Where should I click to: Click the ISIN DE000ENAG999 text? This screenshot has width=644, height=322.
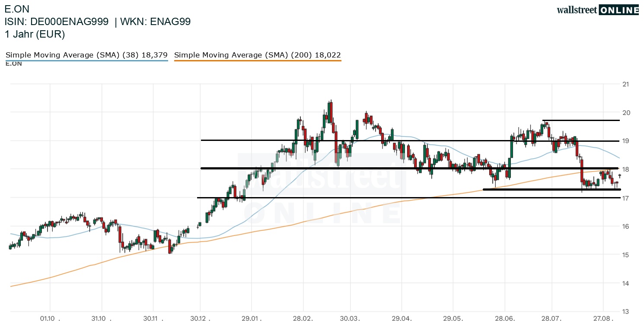(x=57, y=22)
